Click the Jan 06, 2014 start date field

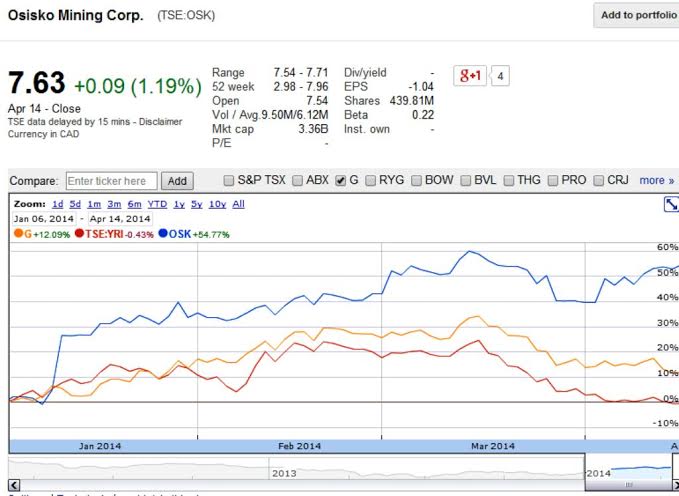44,219
